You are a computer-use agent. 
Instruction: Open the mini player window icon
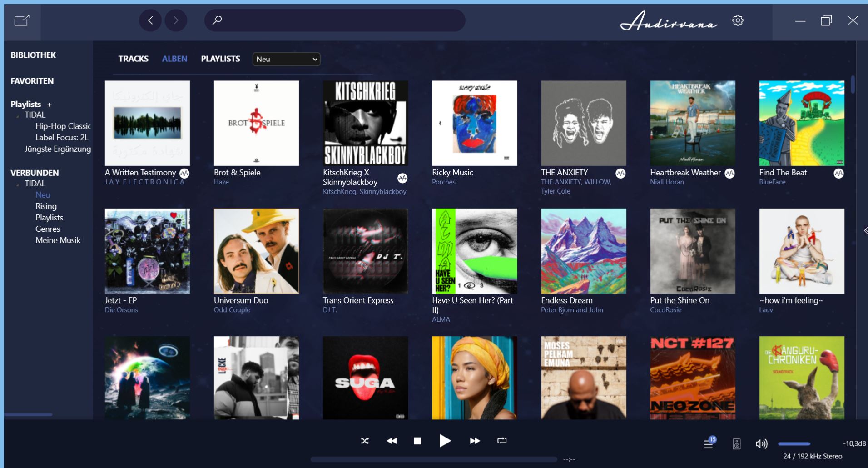click(22, 20)
